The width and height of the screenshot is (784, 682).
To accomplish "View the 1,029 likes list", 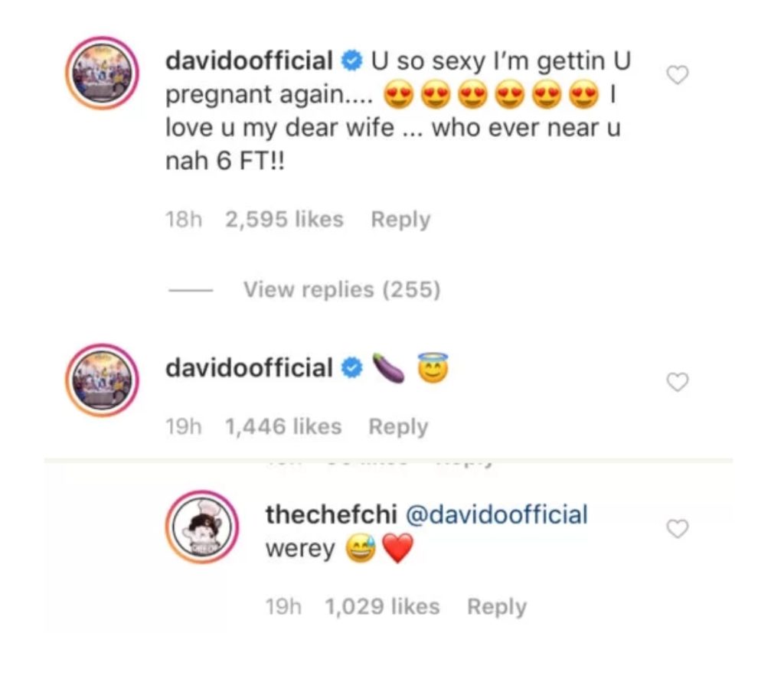I will click(x=383, y=606).
